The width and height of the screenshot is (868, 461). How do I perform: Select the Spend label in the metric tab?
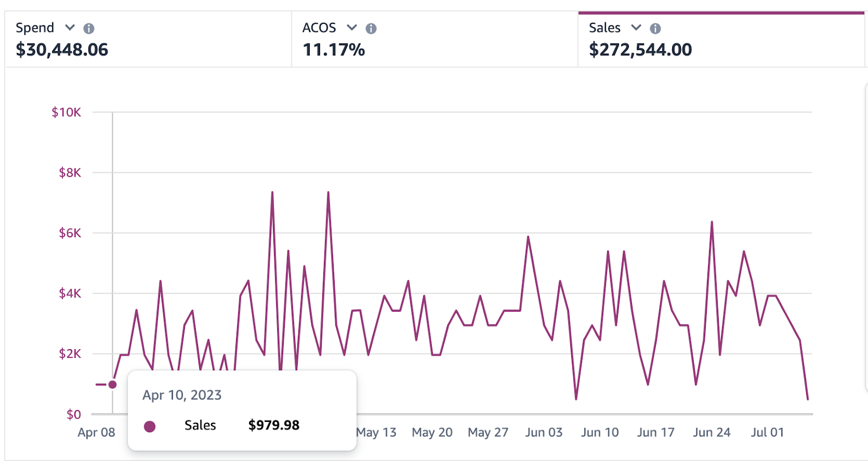coord(35,28)
